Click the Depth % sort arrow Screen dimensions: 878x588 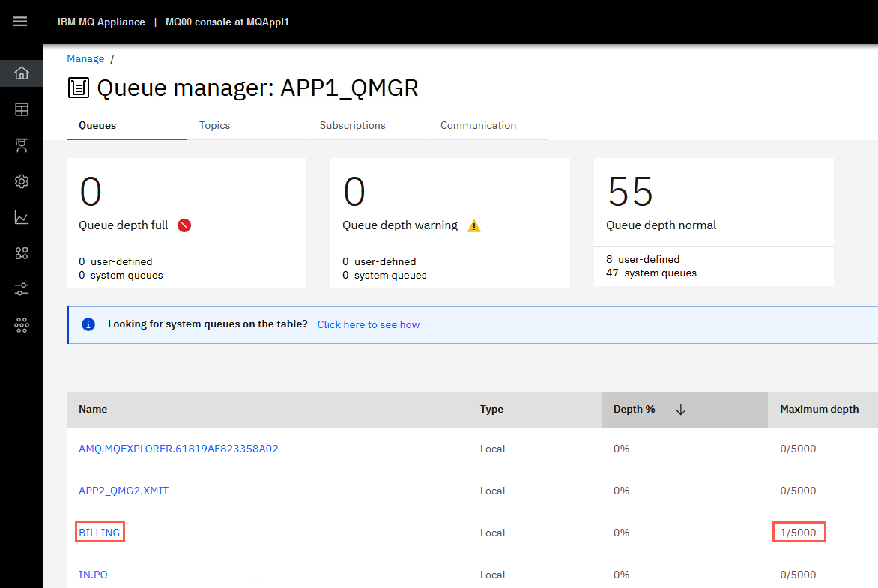(x=681, y=410)
